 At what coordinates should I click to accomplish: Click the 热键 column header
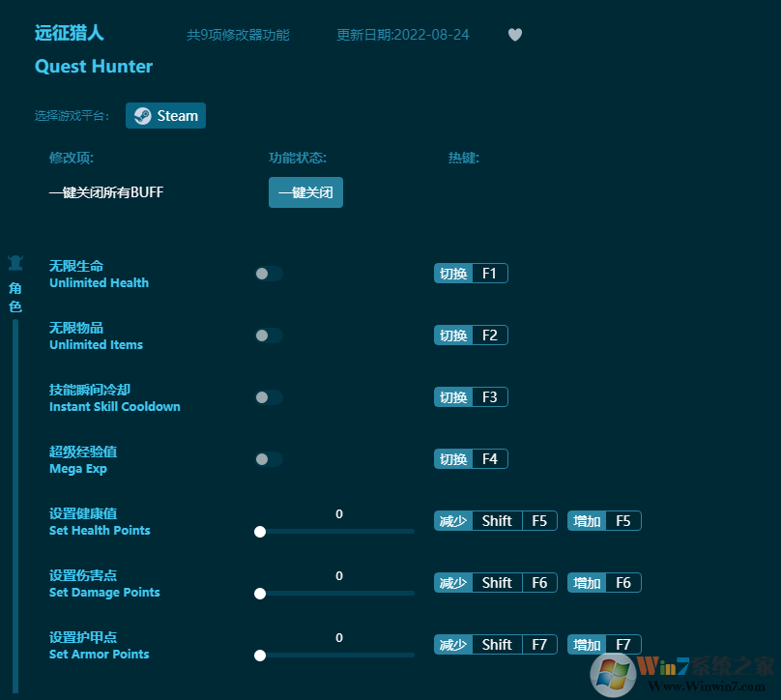pos(464,158)
